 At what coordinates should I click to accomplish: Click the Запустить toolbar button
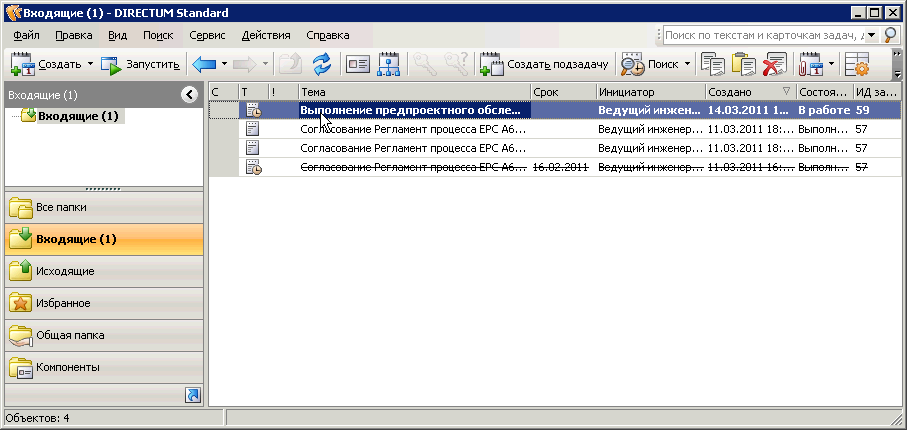pyautogui.click(x=140, y=64)
